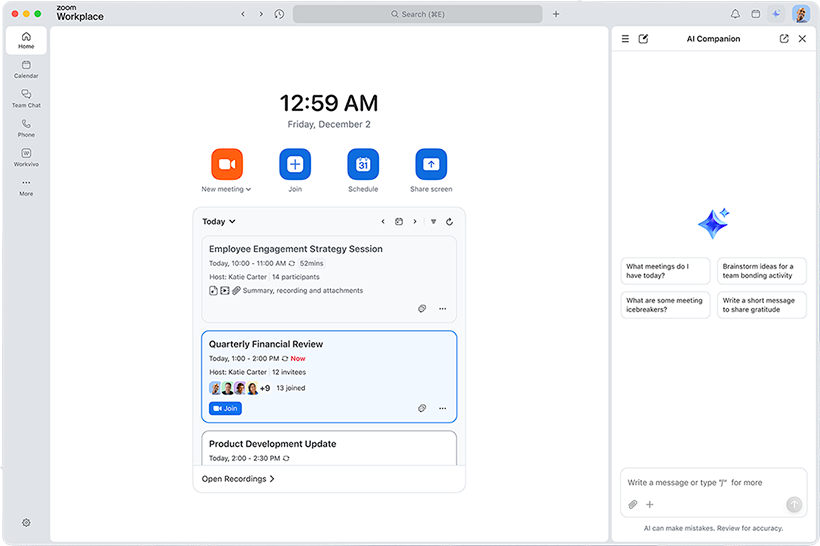Image resolution: width=820 pixels, height=546 pixels.
Task: Click the blue Schedule calendar icon
Action: pos(363,164)
